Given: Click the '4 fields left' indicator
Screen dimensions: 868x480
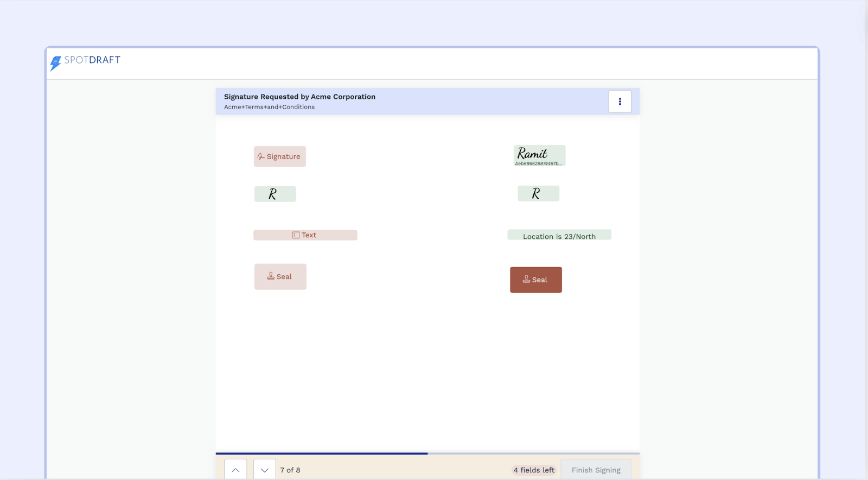Looking at the screenshot, I should pyautogui.click(x=534, y=470).
